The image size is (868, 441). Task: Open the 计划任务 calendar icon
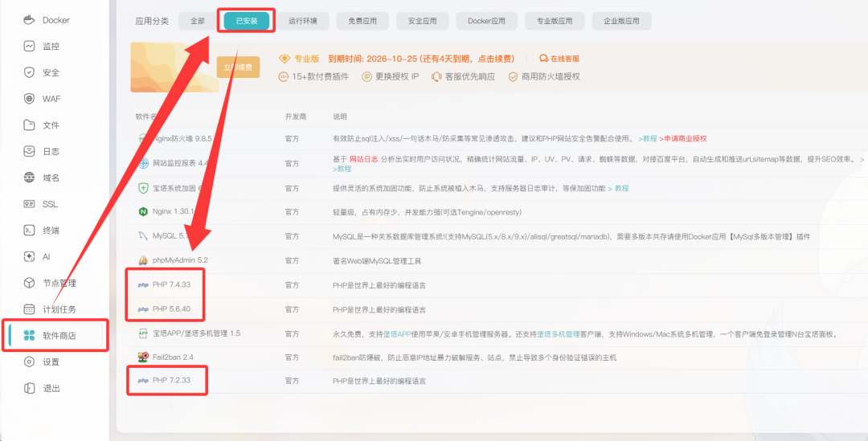click(x=30, y=309)
